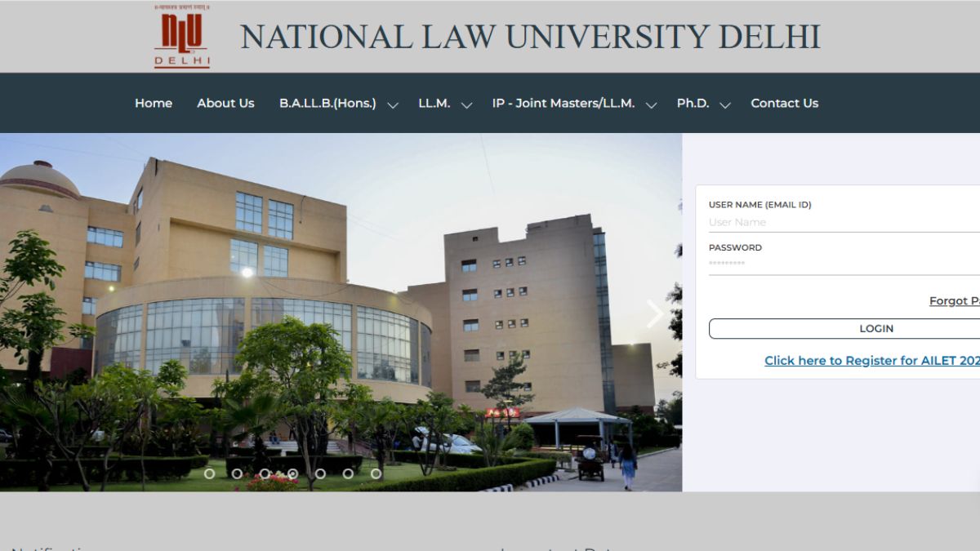The height and width of the screenshot is (551, 980).
Task: Open the Home menu item
Action: click(x=154, y=103)
